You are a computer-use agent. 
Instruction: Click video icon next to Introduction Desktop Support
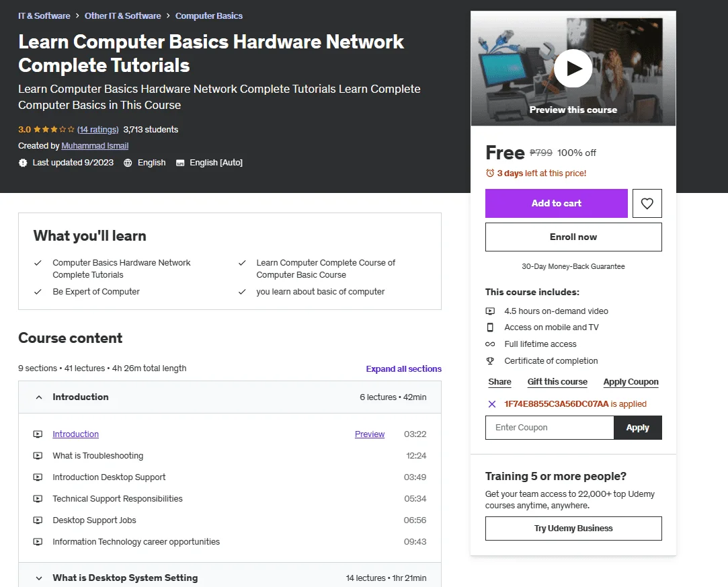pos(38,477)
